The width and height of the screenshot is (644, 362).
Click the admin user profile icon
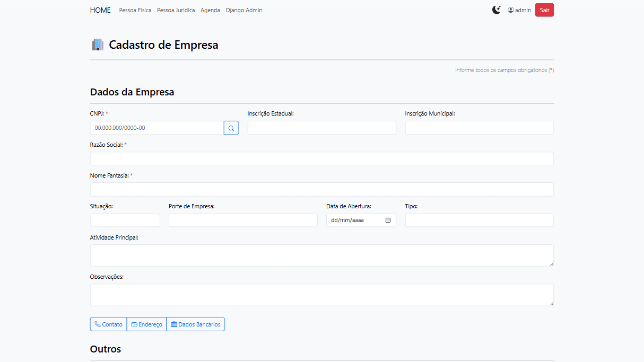[x=511, y=10]
